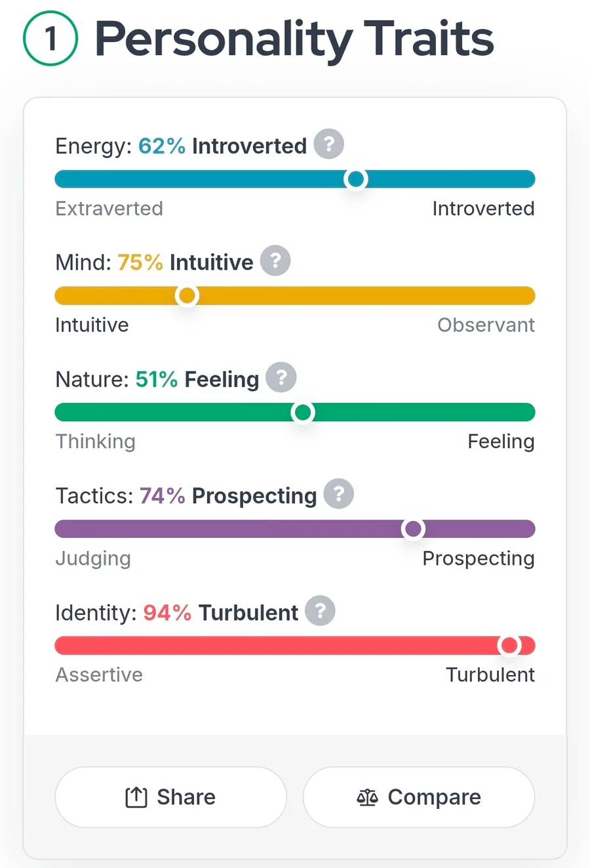Click the Judging label under Tactics bar
The height and width of the screenshot is (868, 590).
pos(93,558)
